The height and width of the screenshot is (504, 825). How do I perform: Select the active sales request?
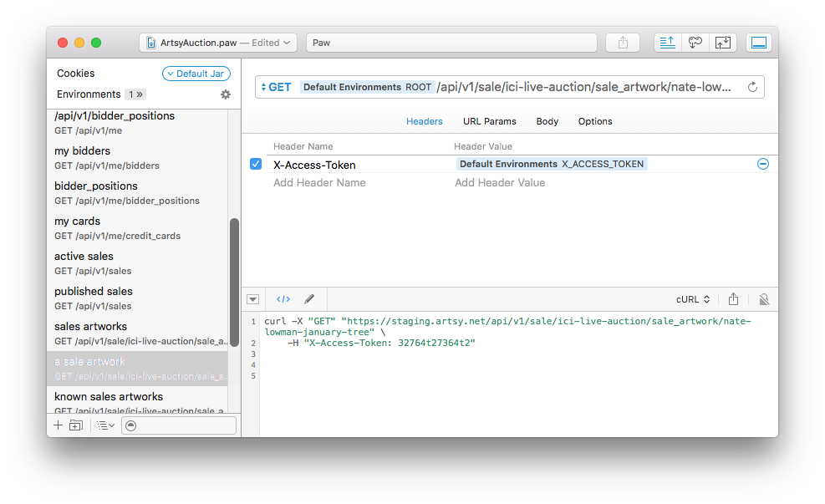point(137,263)
